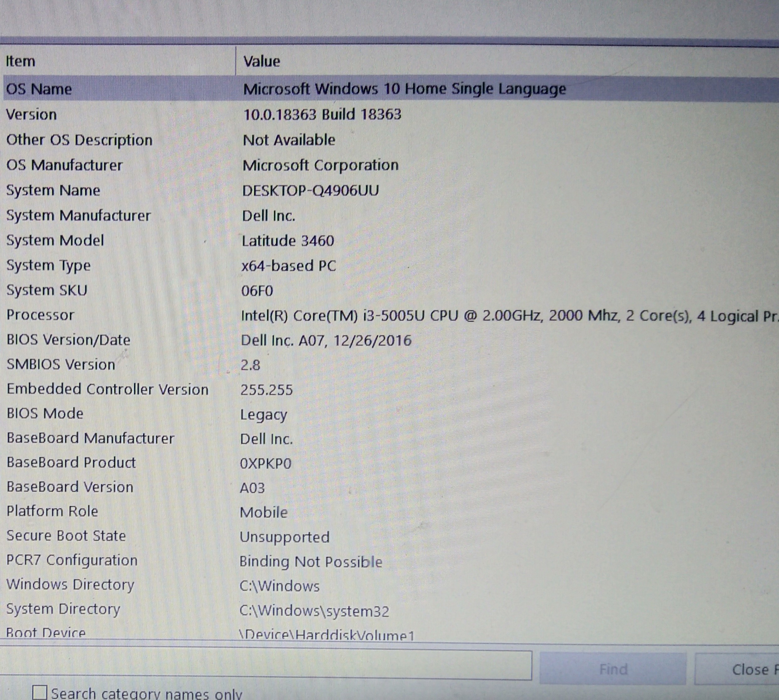Select 'C:\Windows\system32' value
The width and height of the screenshot is (779, 700).
click(314, 612)
